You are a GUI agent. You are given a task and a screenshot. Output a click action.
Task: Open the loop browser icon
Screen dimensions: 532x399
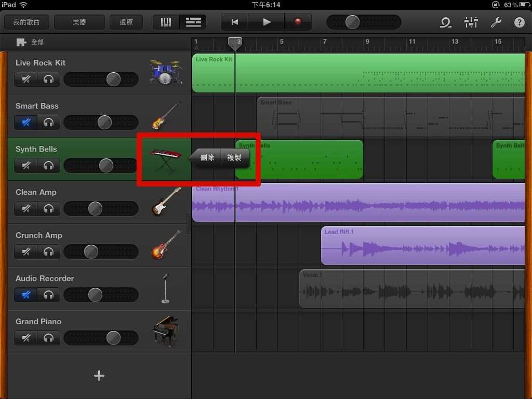coord(445,22)
